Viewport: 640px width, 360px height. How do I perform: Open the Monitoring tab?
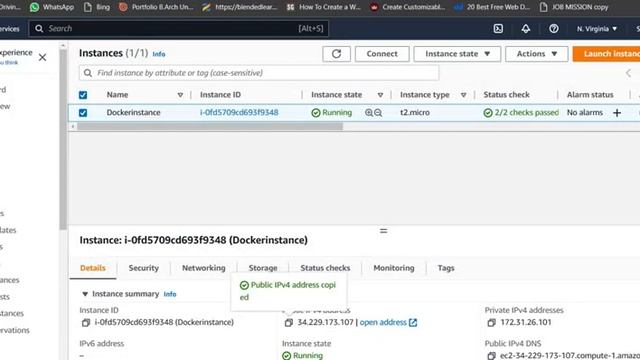click(394, 268)
